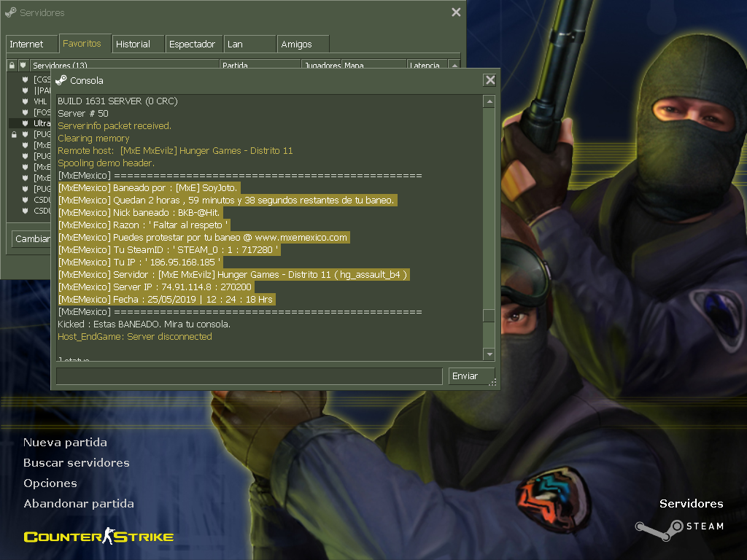The image size is (747, 560).
Task: Open the Historial tab
Action: (x=138, y=44)
